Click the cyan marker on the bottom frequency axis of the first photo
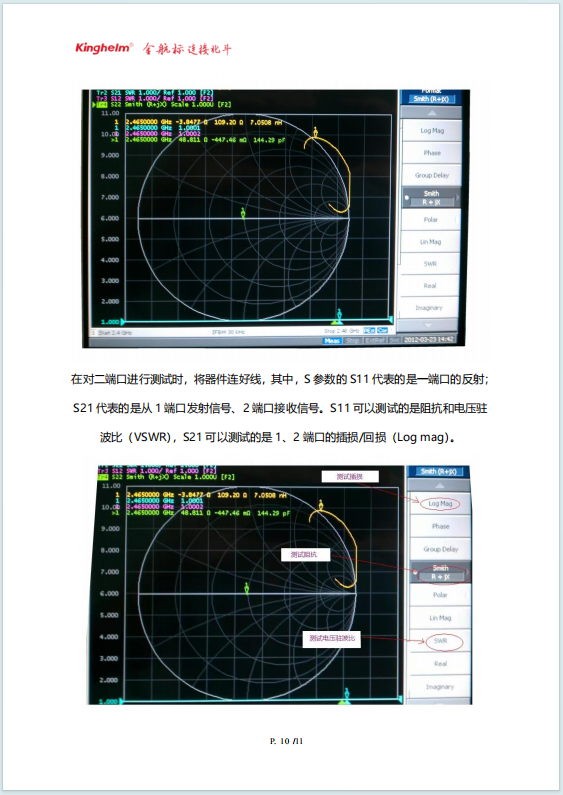The width and height of the screenshot is (563, 795). 339,315
